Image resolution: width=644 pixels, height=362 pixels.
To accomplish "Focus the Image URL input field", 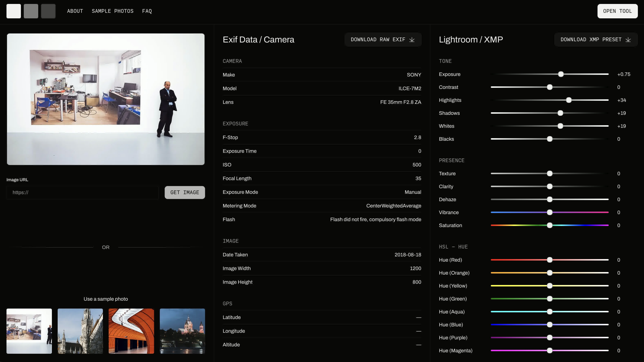I will click(x=83, y=192).
